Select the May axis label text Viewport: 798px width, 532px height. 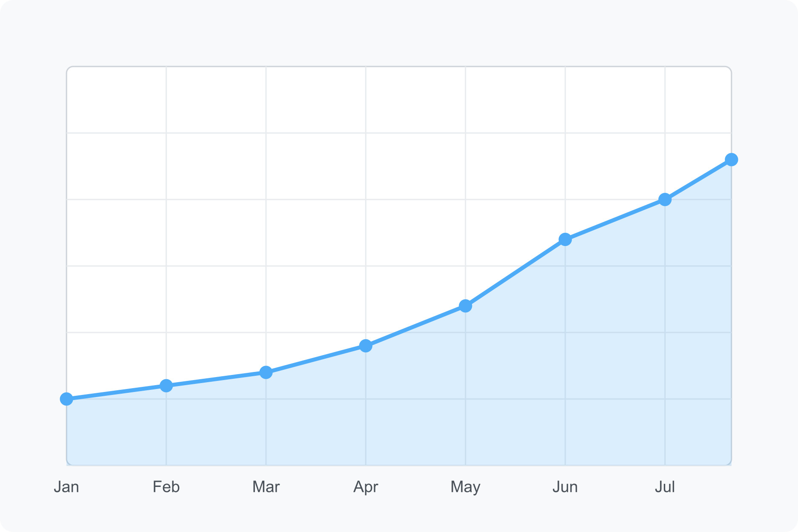(466, 487)
